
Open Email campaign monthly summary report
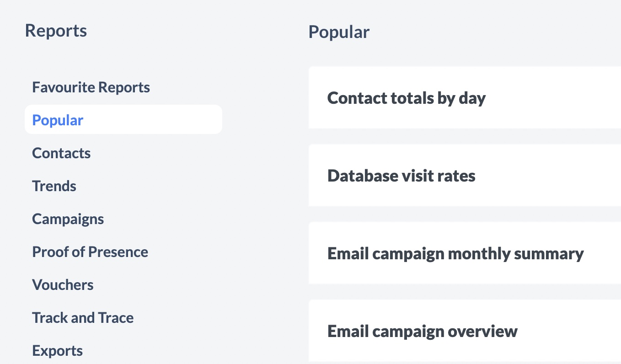click(455, 253)
